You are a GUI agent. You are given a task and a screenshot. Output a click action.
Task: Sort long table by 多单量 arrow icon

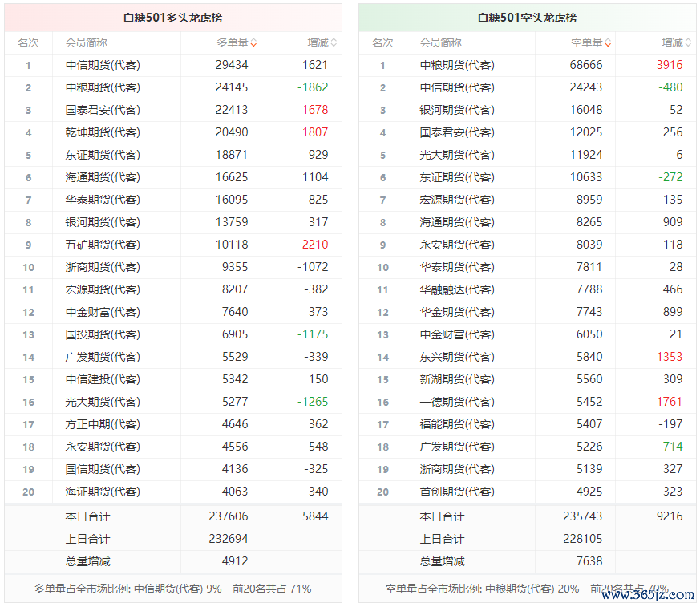(253, 43)
